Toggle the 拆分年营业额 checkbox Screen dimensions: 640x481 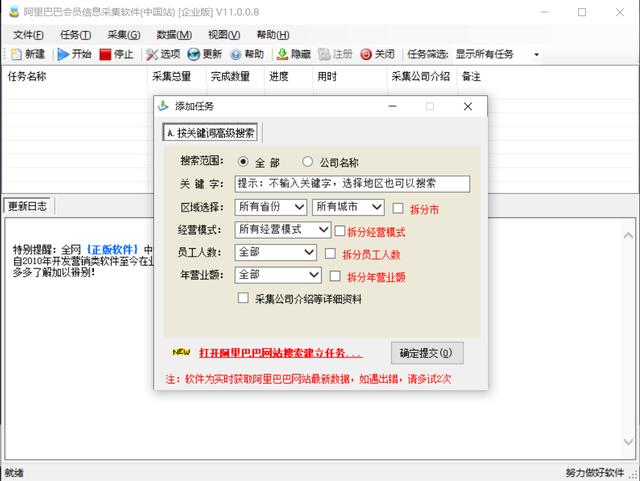(335, 276)
